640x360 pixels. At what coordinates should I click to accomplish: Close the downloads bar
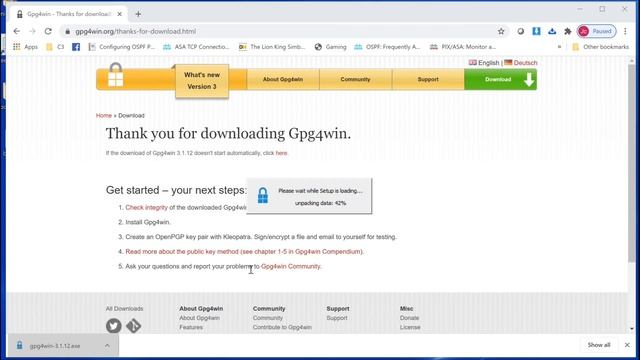(x=627, y=345)
